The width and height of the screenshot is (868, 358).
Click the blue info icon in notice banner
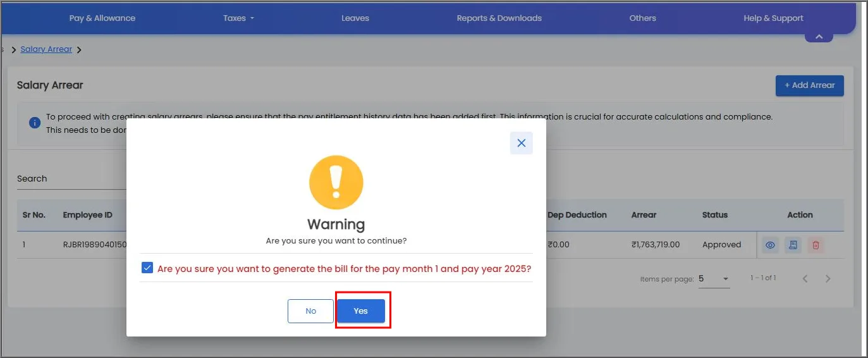click(35, 123)
